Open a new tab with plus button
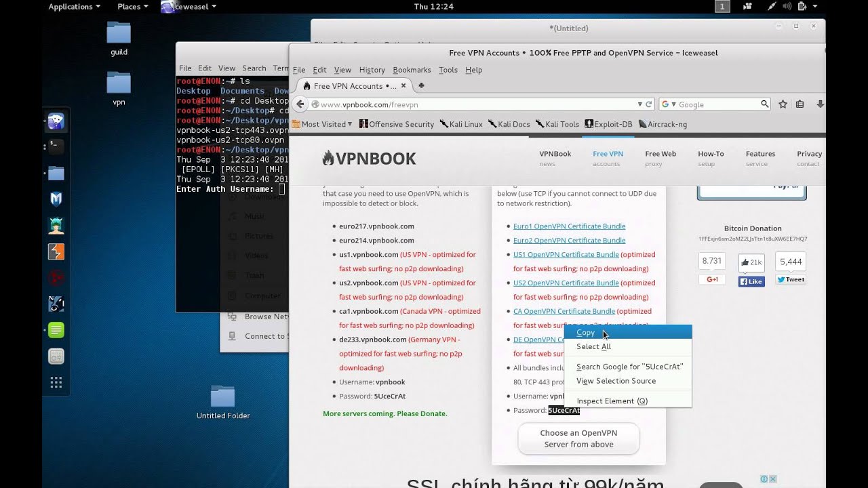 (x=421, y=85)
